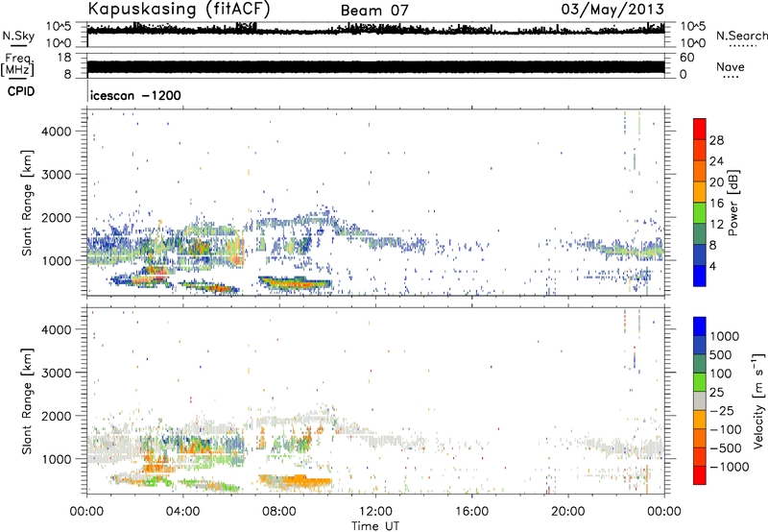Screen dimensions: 768x532
Task: Click the "Kapuskasing (fitACF)" title text
Action: pyautogui.click(x=179, y=10)
